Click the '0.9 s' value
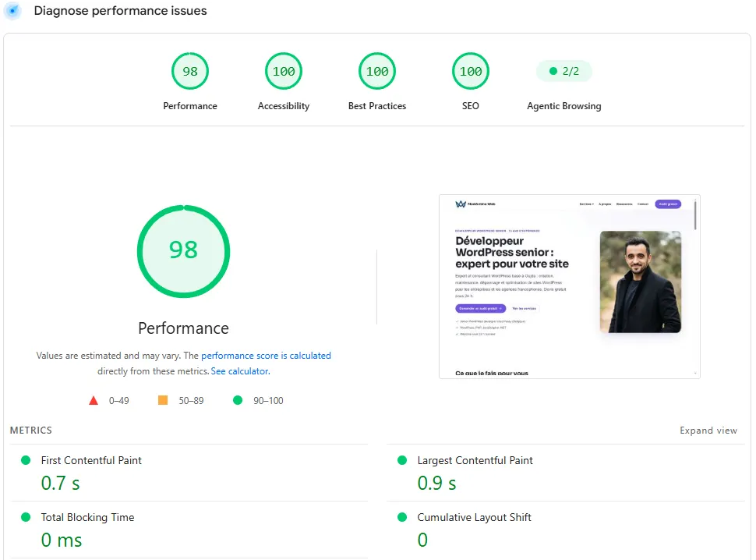The height and width of the screenshot is (560, 756). tap(436, 484)
